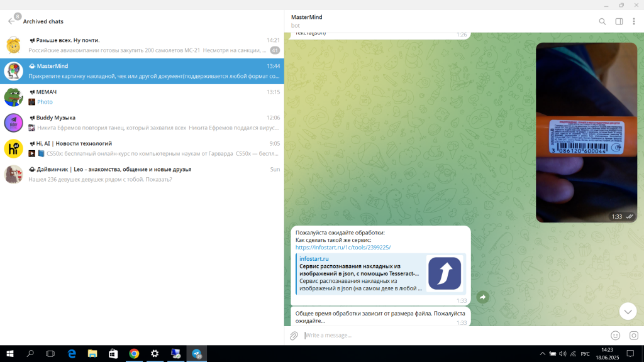Click the 'Раньше всех' alarm clock avatar
Image resolution: width=644 pixels, height=362 pixels.
point(14,45)
